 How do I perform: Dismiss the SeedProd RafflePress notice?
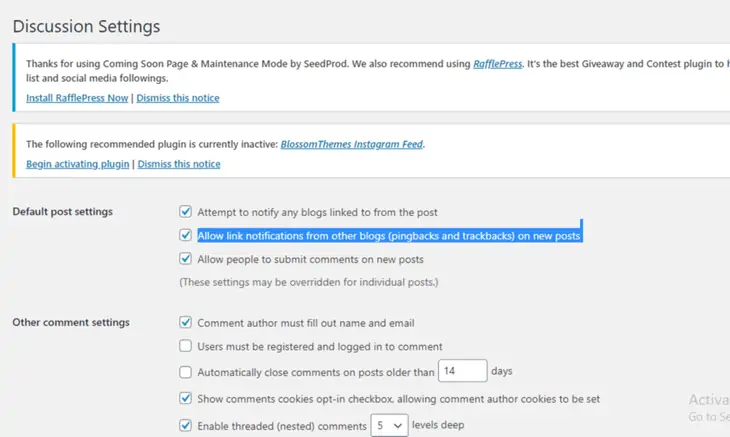pyautogui.click(x=178, y=98)
